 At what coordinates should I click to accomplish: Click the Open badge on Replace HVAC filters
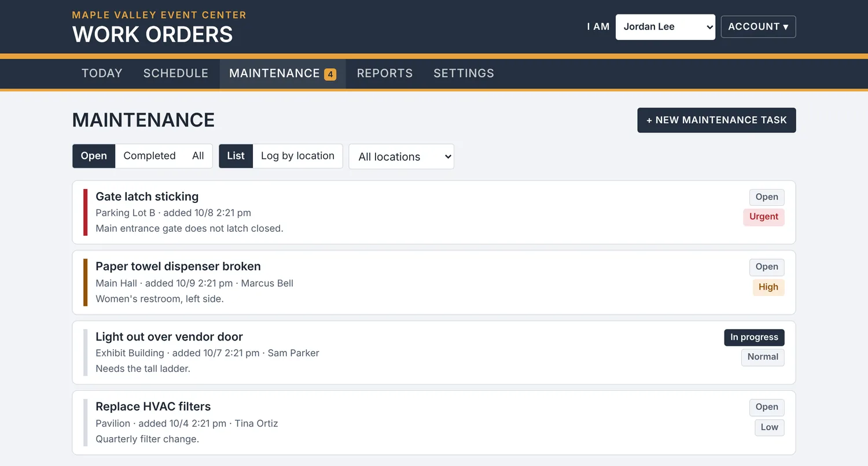click(x=767, y=407)
